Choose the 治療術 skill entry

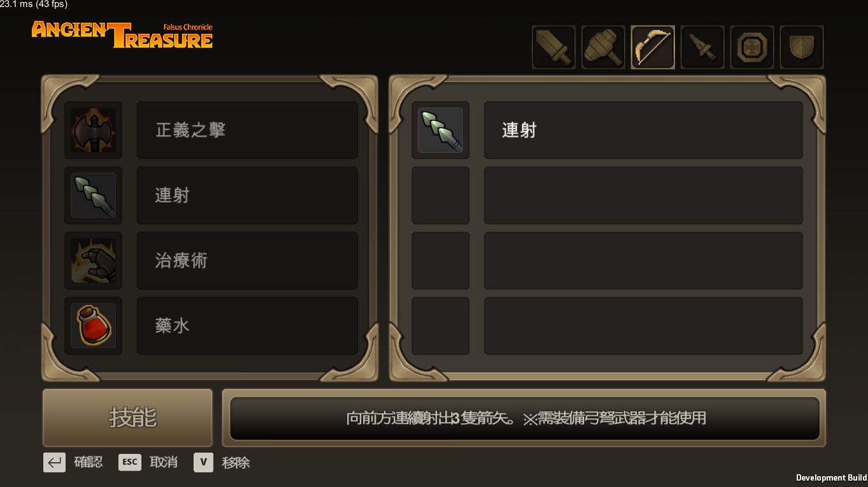coord(247,260)
